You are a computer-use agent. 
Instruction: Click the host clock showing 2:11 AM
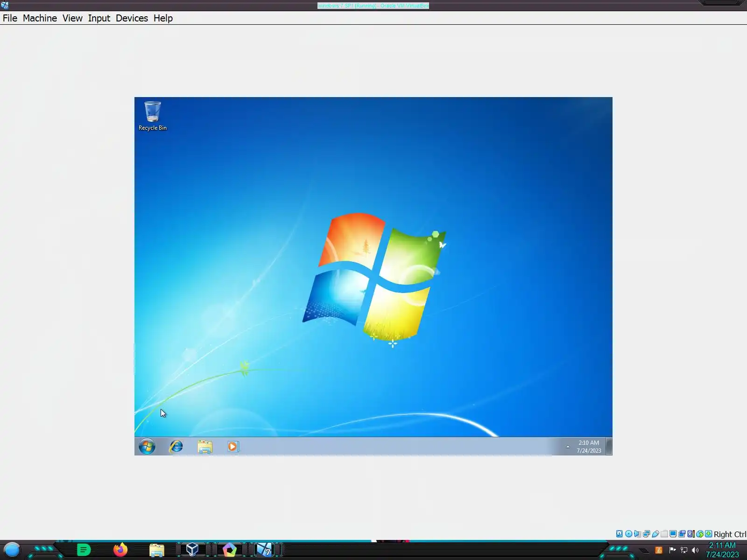tap(722, 550)
